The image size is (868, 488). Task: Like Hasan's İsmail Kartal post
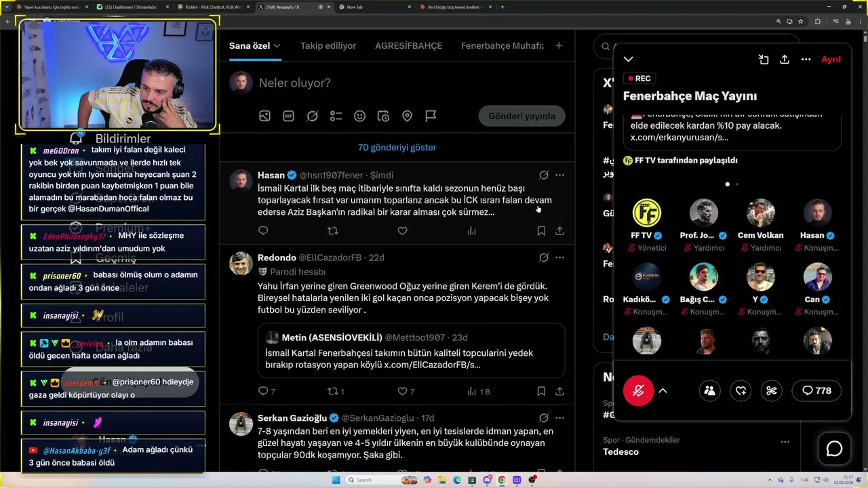pos(402,231)
